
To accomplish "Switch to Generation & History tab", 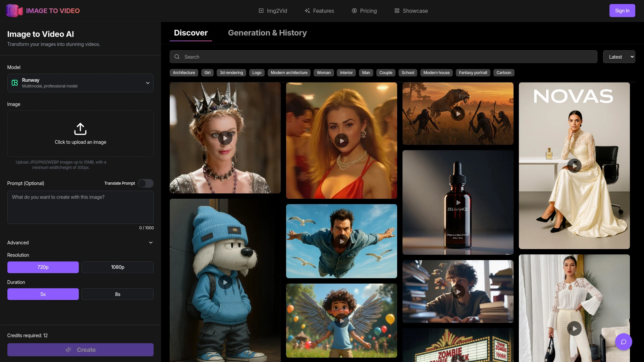I will tap(267, 33).
